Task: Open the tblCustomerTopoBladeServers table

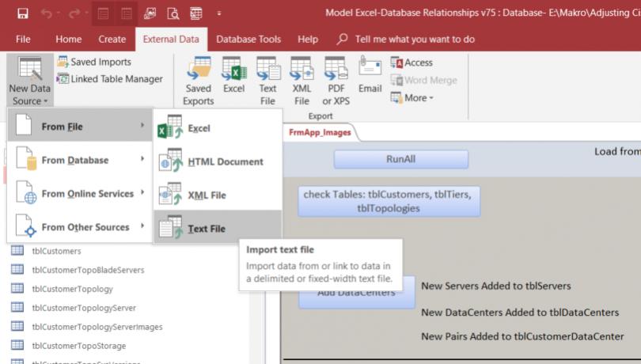Action: 88,270
